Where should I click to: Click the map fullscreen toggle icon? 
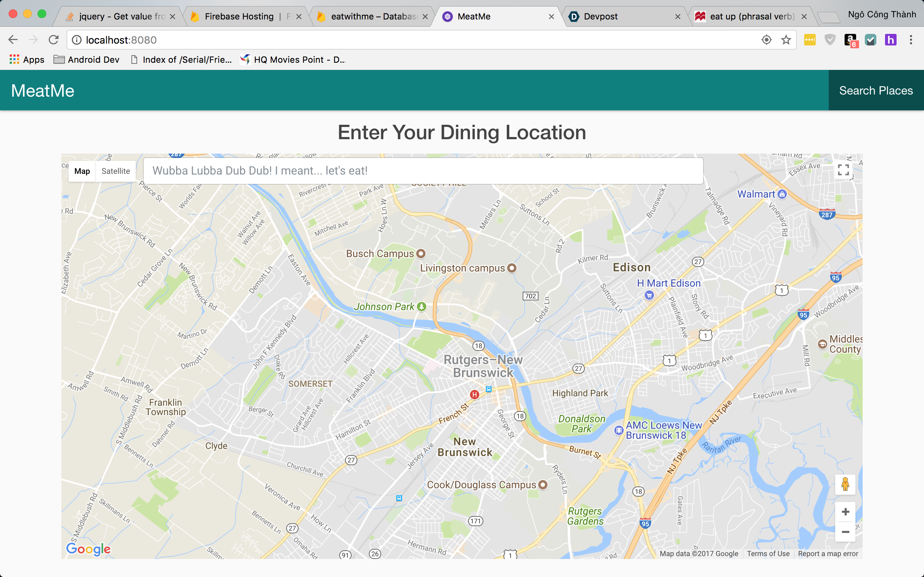pos(843,170)
